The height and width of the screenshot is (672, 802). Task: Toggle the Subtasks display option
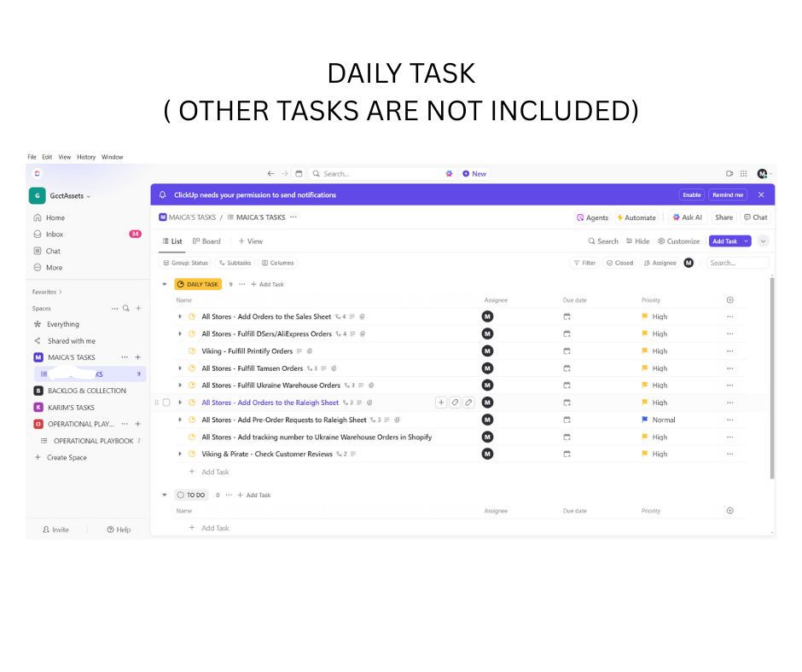(235, 263)
